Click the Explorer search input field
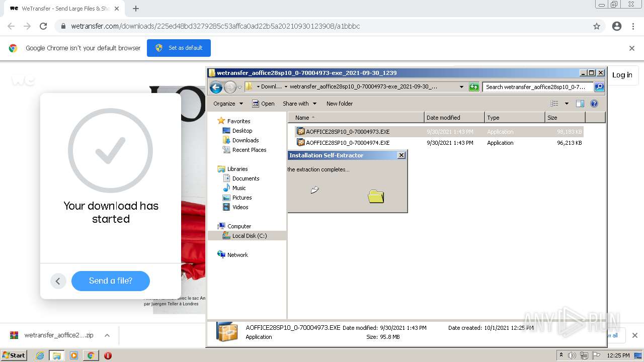This screenshot has height=362, width=644. pos(538,87)
